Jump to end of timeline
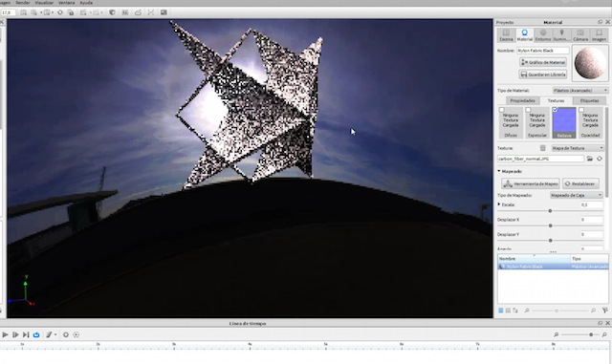Image resolution: width=612 pixels, height=364 pixels. (x=26, y=334)
